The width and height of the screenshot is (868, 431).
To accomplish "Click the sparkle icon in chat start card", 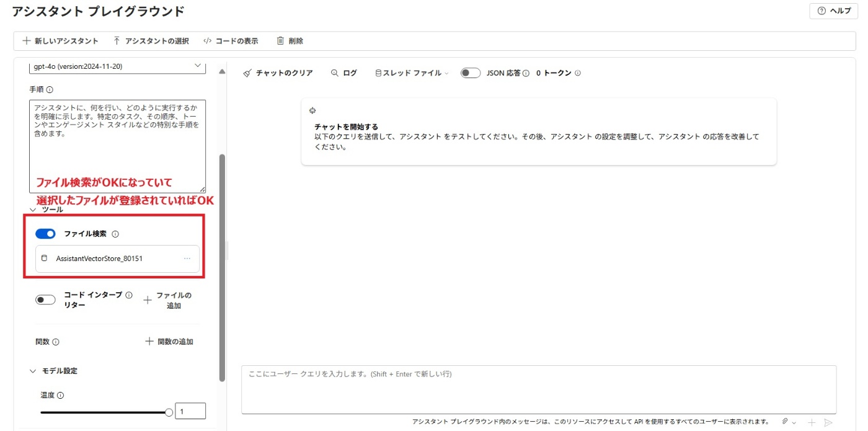I will [x=312, y=110].
